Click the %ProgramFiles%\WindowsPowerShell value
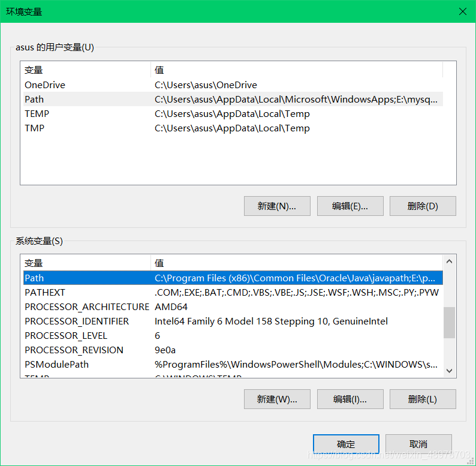This screenshot has width=476, height=466. point(296,364)
